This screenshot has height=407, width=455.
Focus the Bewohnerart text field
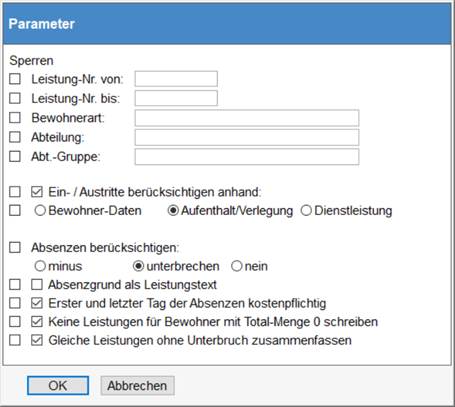coord(247,118)
